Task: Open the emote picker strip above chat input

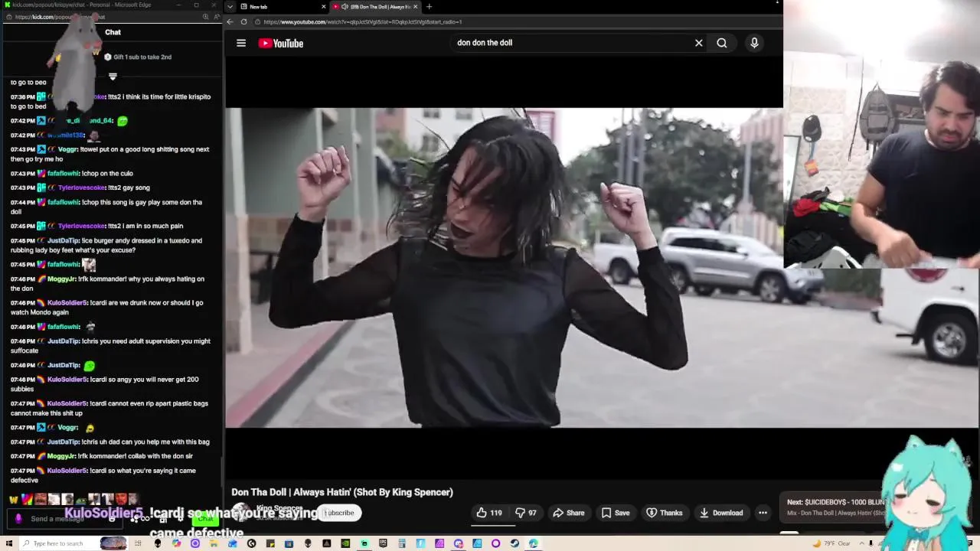Action: click(x=75, y=499)
